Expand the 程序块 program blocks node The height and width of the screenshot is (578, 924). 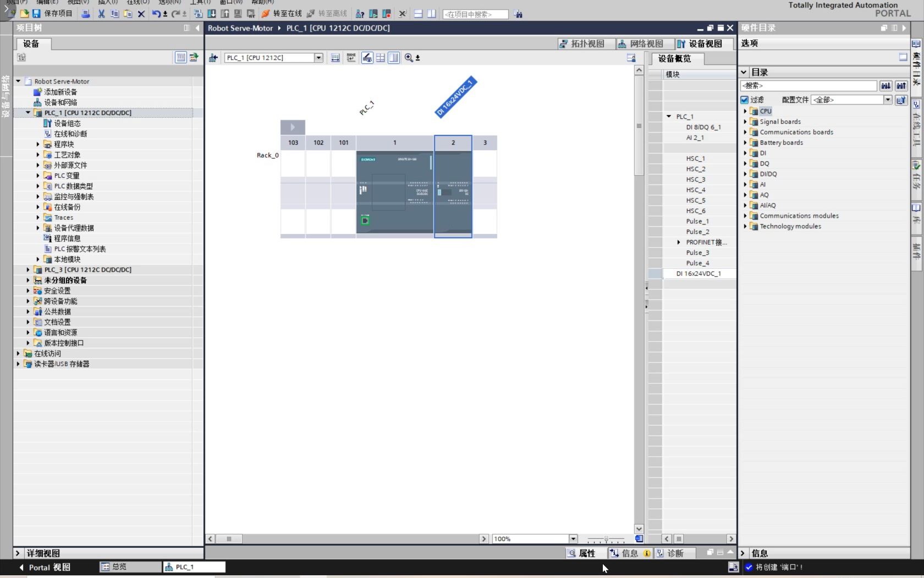(x=38, y=144)
